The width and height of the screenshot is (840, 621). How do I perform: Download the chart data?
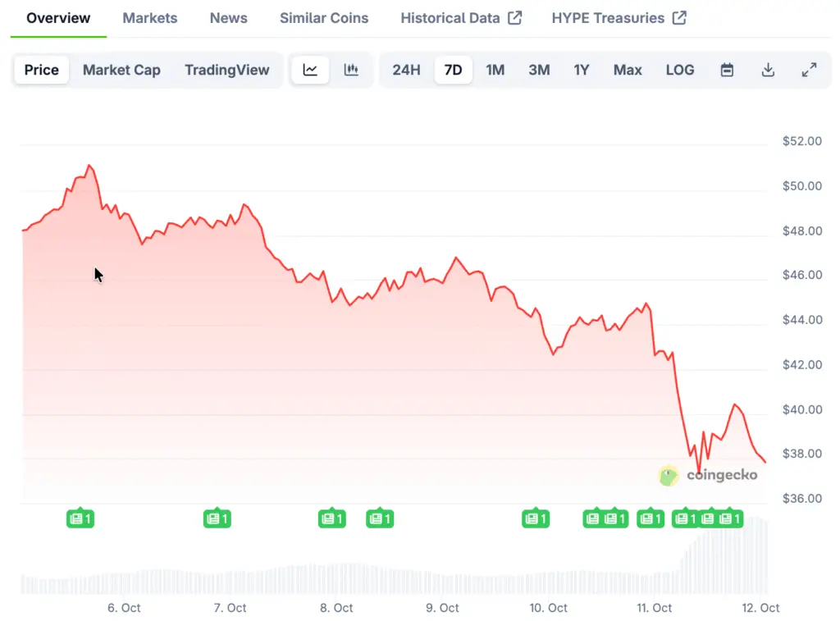(x=768, y=70)
